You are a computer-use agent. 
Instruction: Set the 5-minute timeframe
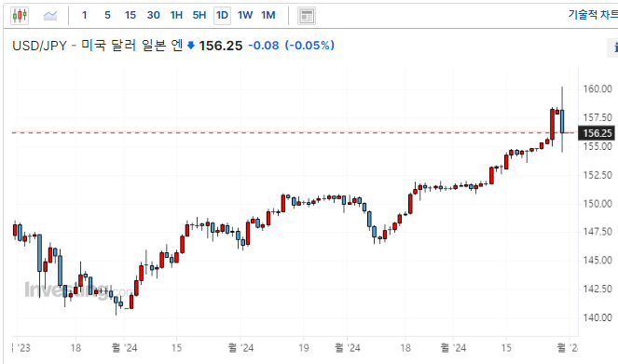click(107, 15)
